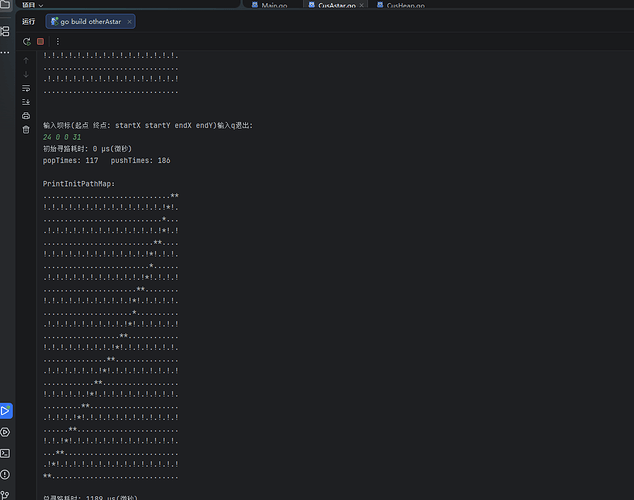Open the Terminal tool window
The width and height of the screenshot is (634, 500).
[5, 454]
